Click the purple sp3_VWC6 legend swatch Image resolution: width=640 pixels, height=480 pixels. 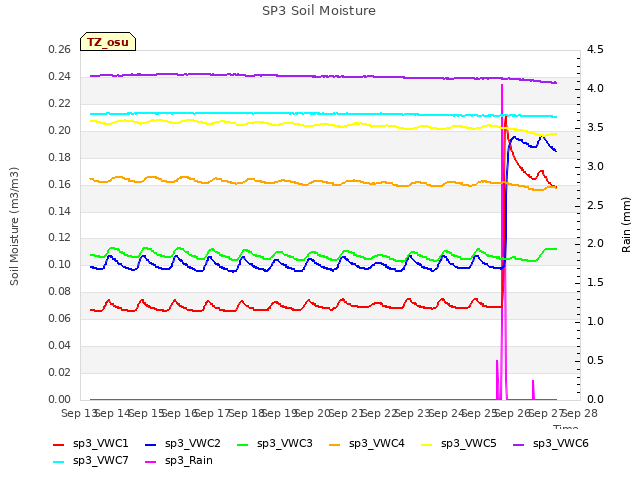pos(519,445)
